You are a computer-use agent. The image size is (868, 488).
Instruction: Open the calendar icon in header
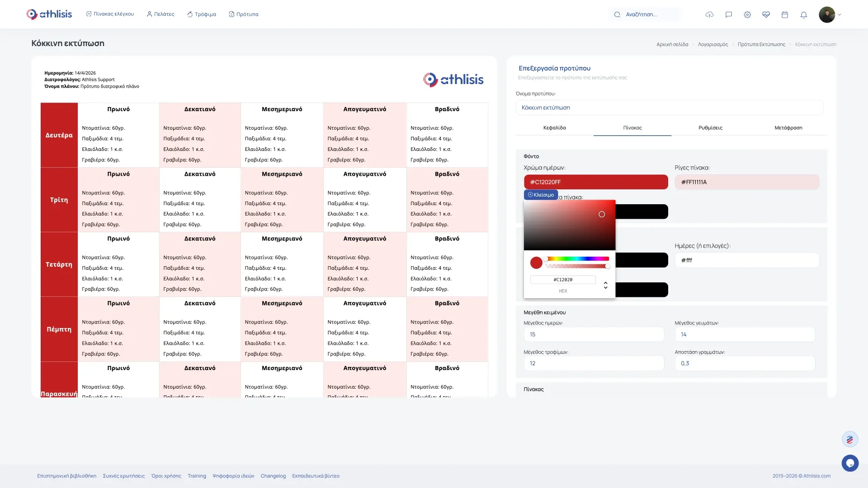(x=785, y=14)
